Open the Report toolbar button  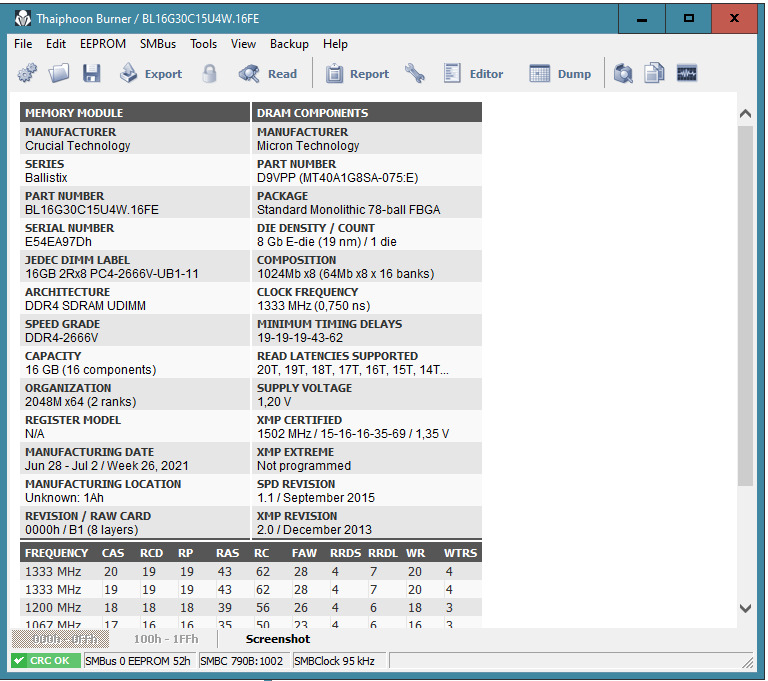point(357,73)
